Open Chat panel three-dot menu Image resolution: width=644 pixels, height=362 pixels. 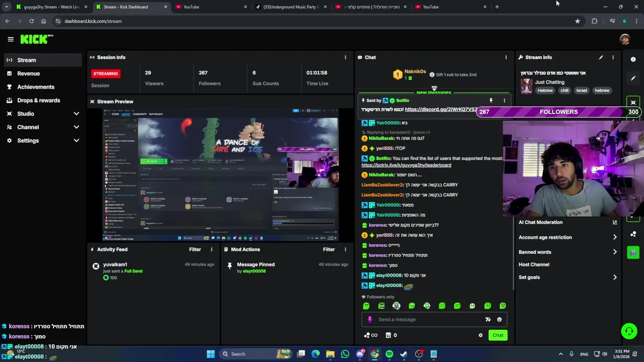click(x=506, y=57)
